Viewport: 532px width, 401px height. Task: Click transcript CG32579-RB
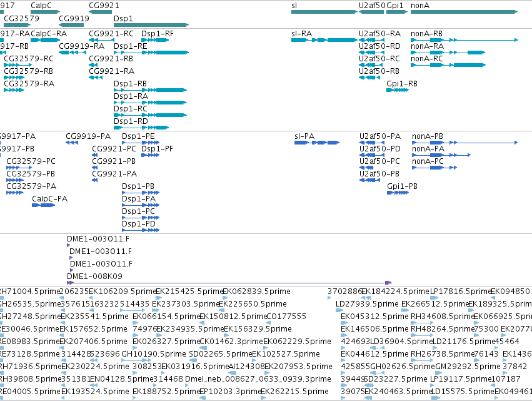(14, 78)
